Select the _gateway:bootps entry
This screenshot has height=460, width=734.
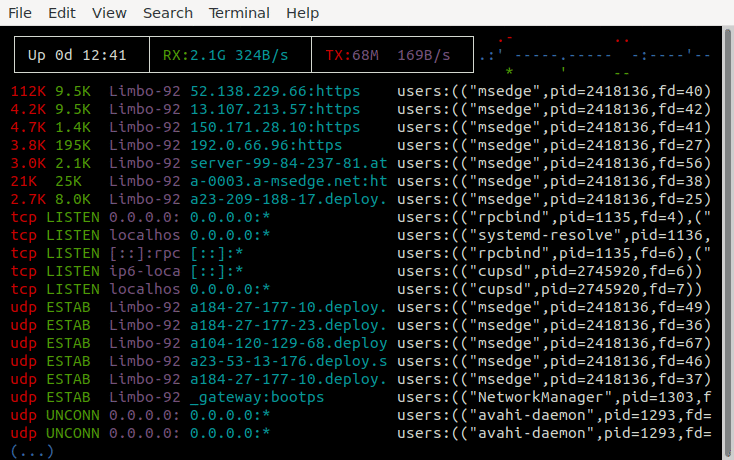[x=257, y=397]
